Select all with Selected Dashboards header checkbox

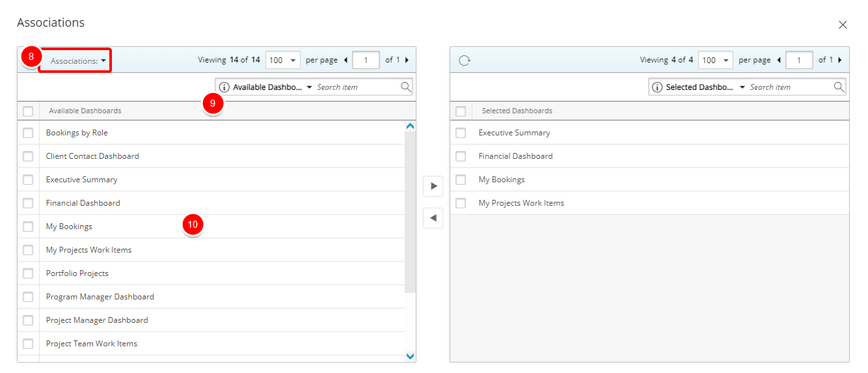coord(461,111)
